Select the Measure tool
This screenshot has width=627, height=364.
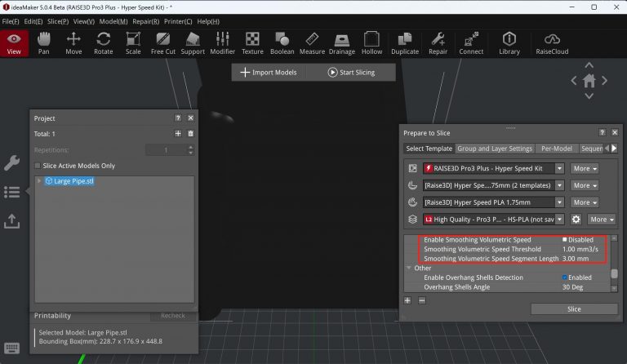click(312, 43)
